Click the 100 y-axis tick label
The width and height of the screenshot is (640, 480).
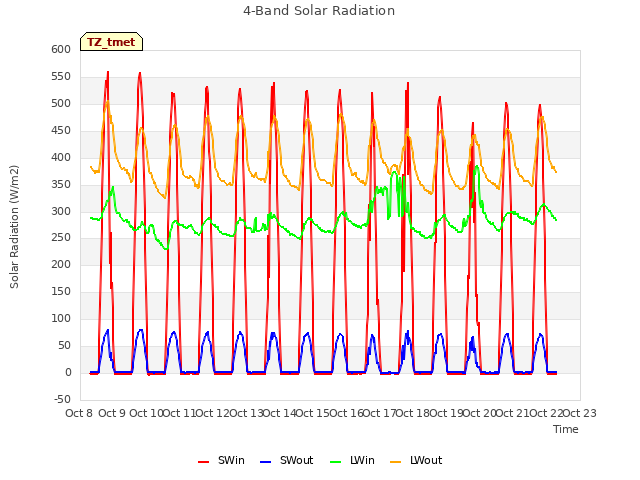pos(61,318)
